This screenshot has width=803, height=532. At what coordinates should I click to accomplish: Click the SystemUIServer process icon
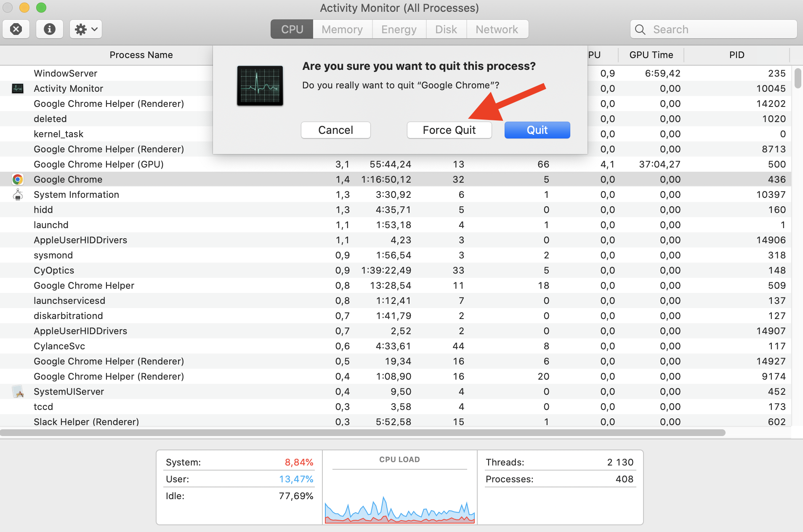[17, 391]
